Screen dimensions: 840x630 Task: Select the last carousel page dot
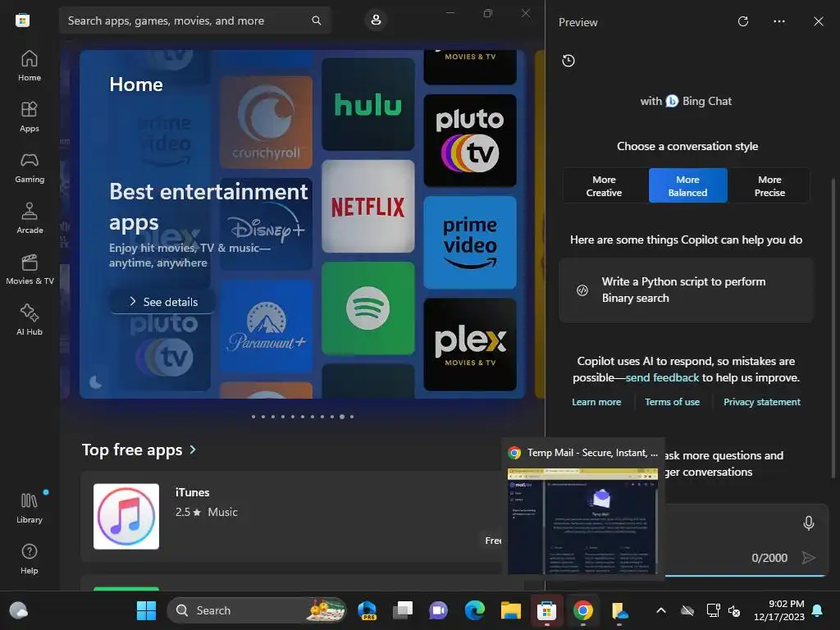[352, 417]
